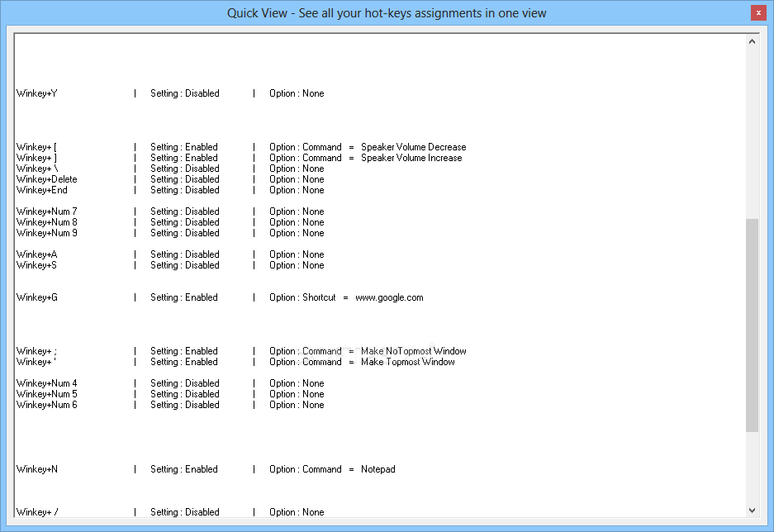
Task: Click the Winkey+G hotkey entry
Action: 37,297
